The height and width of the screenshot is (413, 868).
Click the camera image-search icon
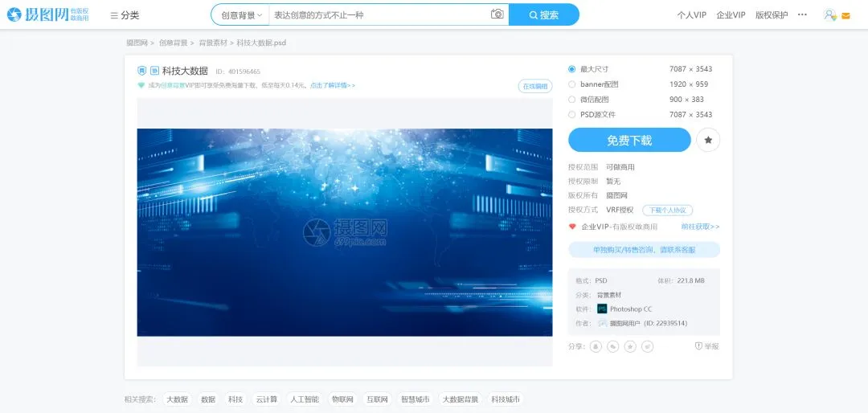497,14
